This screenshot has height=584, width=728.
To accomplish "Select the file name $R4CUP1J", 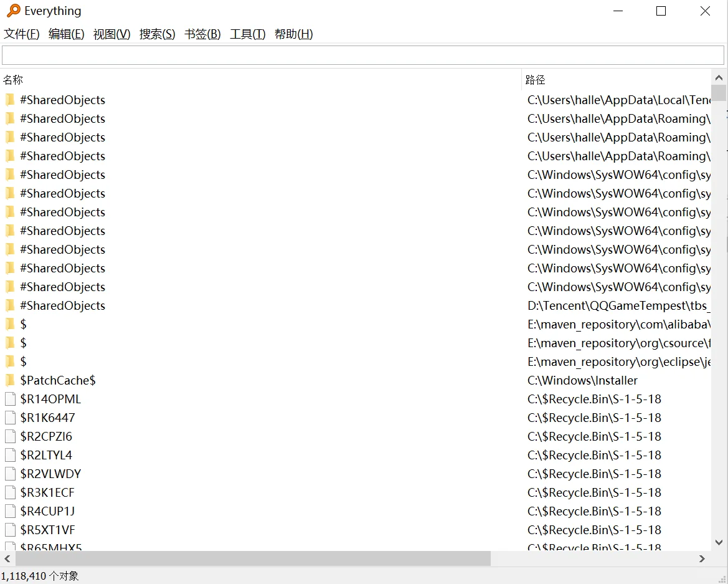I will click(47, 511).
